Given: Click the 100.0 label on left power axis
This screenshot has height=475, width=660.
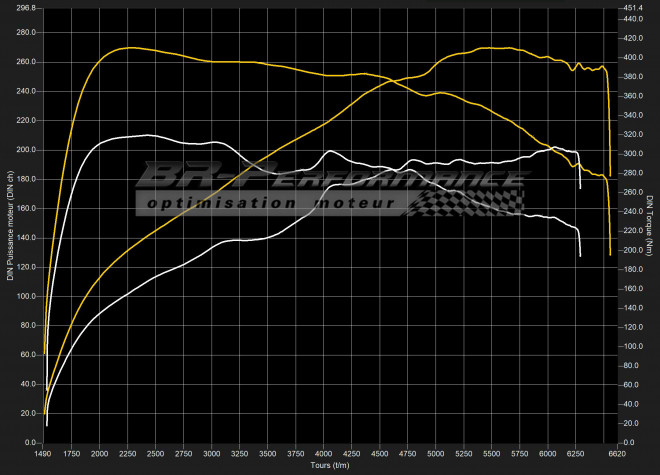Looking at the screenshot, I should pos(26,295).
